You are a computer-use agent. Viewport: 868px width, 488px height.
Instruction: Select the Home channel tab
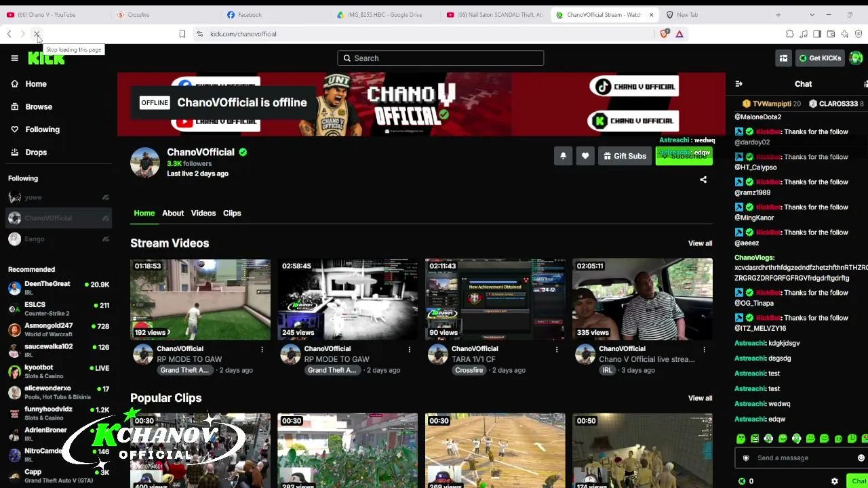[x=144, y=213]
